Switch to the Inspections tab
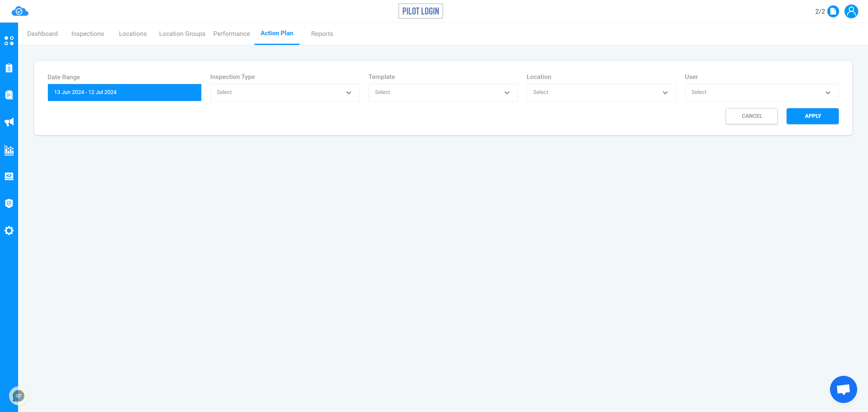 pos(88,34)
